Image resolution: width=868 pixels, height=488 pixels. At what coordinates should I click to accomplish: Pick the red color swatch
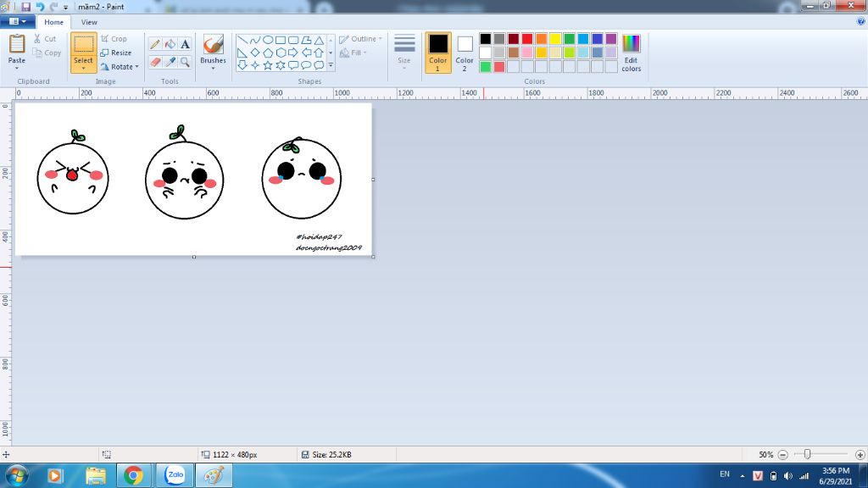tap(527, 39)
